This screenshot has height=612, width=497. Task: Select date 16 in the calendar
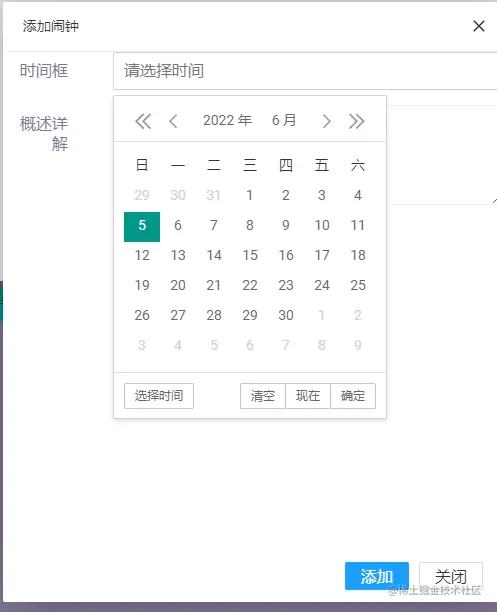pyautogui.click(x=286, y=255)
